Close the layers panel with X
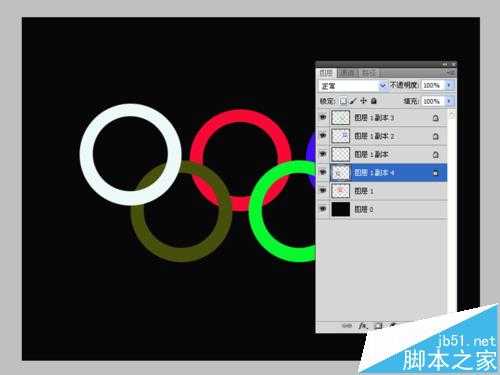Viewport: 500px width, 375px height. click(454, 64)
